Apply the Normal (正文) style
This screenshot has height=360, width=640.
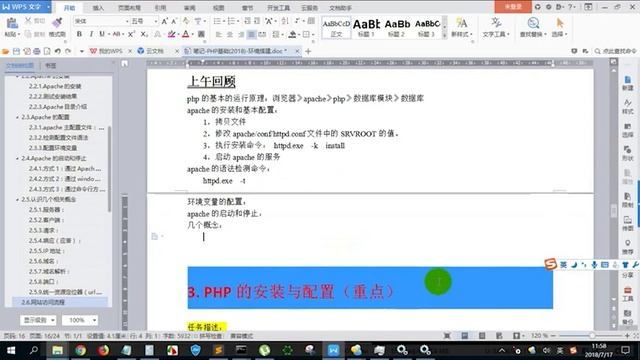pyautogui.click(x=336, y=28)
